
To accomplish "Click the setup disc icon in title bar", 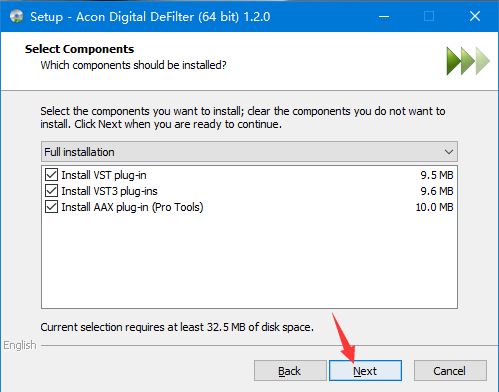I will pos(17,16).
